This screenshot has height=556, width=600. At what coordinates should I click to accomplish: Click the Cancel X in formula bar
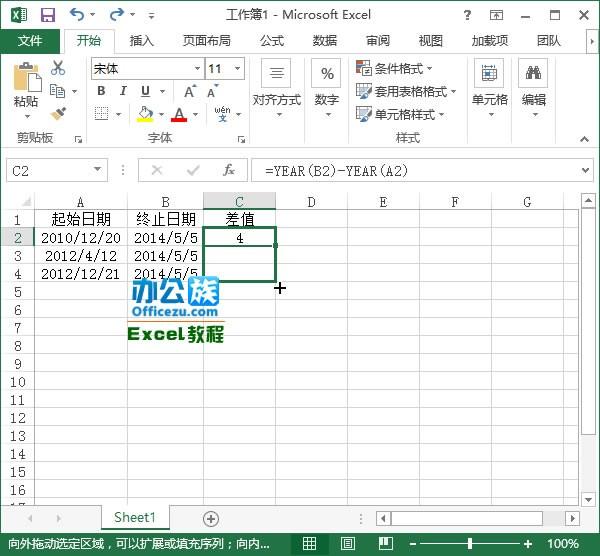(157, 170)
